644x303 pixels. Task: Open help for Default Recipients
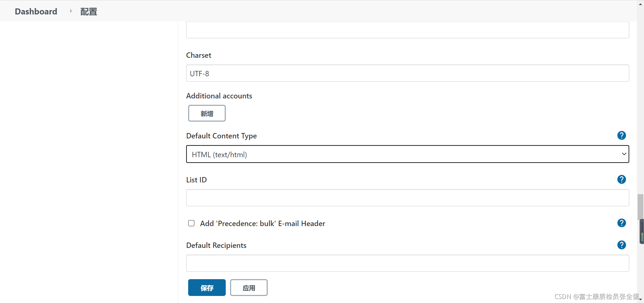tap(622, 245)
